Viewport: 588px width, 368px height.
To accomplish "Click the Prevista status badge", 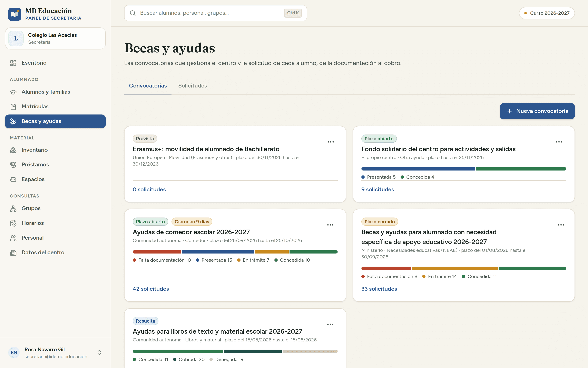I will (x=145, y=139).
